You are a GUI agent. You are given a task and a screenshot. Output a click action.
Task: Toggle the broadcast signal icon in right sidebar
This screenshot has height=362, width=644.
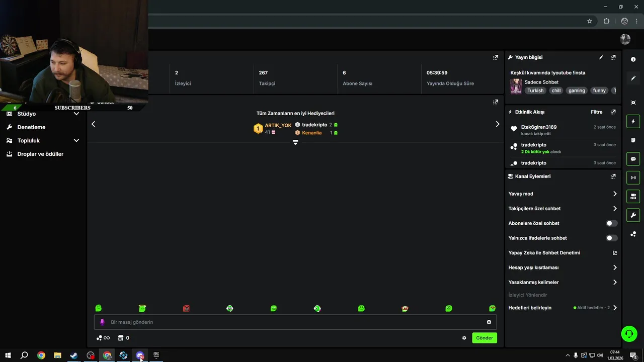click(633, 177)
